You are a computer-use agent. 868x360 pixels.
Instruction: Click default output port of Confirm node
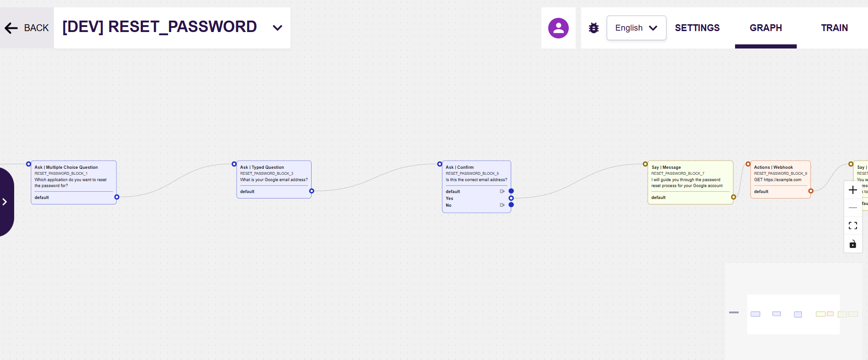[x=511, y=191]
